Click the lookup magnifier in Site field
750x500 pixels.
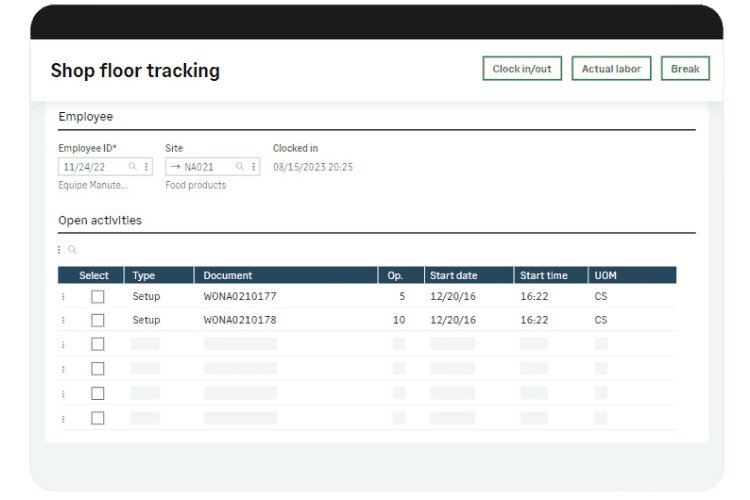tap(240, 167)
